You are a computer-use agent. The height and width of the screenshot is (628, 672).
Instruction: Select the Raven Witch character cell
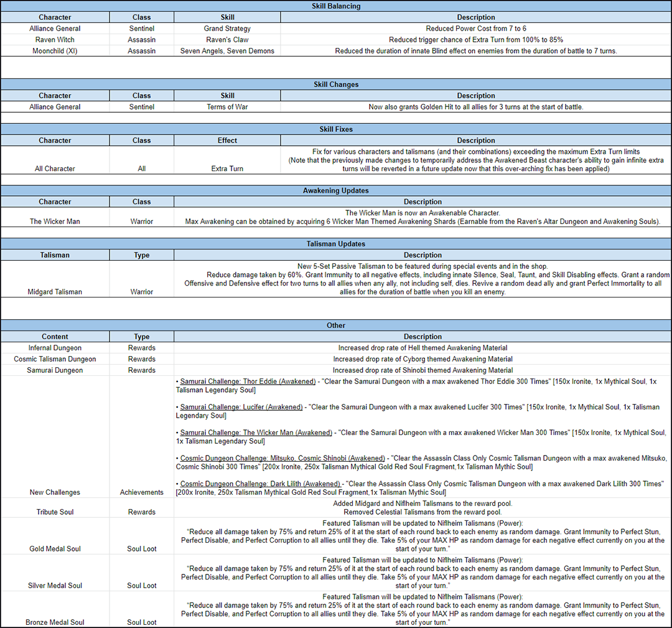click(55, 40)
